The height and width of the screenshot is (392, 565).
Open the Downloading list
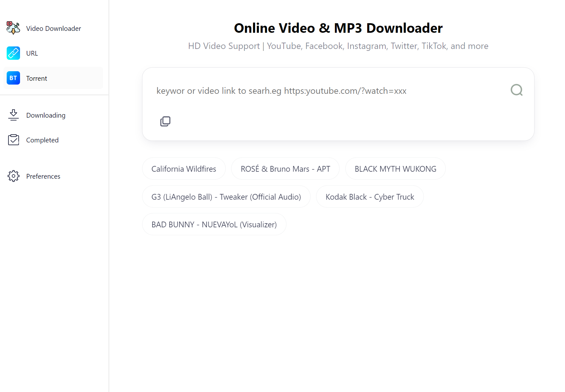coord(46,115)
